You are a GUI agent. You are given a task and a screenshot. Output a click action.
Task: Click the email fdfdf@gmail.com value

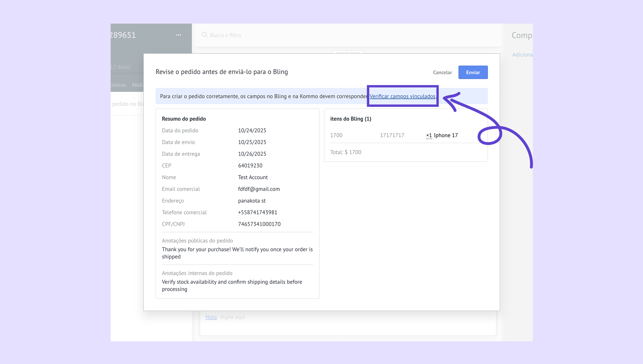coord(259,189)
